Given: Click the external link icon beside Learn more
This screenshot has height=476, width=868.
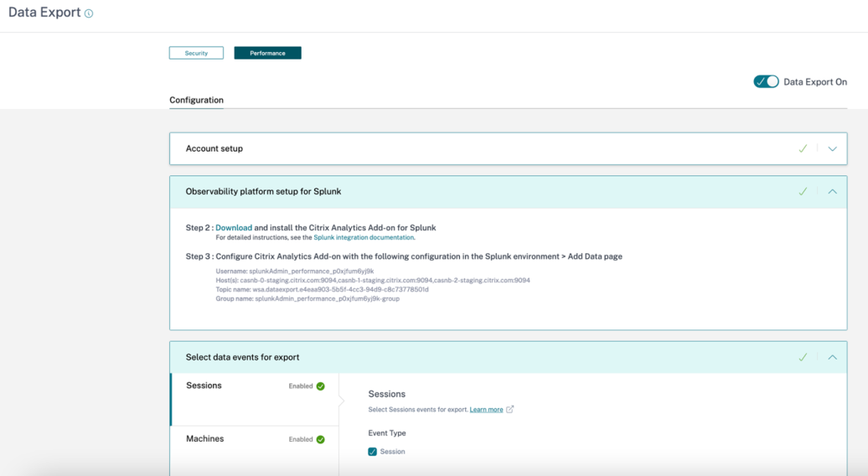Looking at the screenshot, I should [510, 410].
